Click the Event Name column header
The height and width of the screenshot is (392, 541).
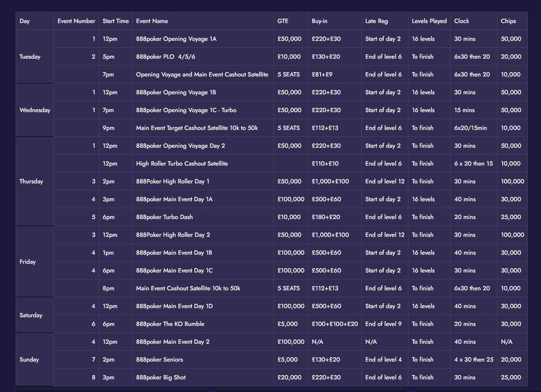click(x=152, y=21)
